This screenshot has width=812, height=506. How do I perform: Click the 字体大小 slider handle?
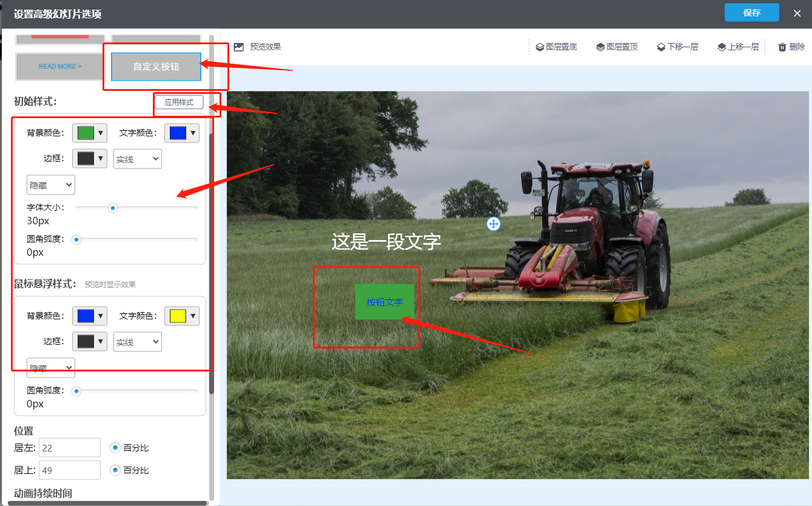pyautogui.click(x=112, y=208)
